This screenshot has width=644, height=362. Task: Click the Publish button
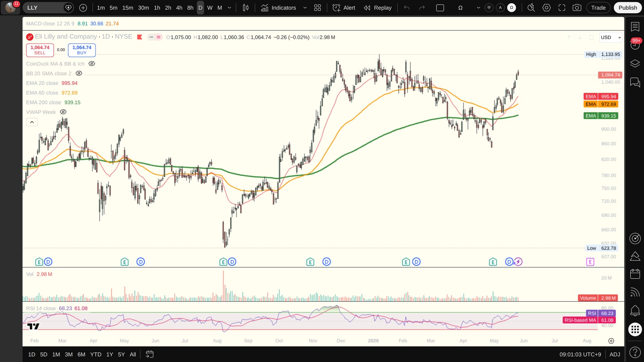point(627,8)
